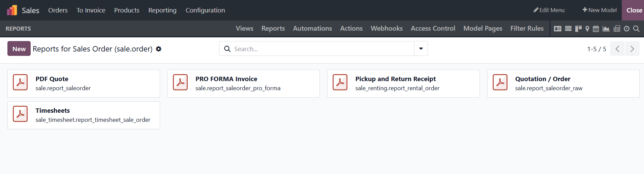Viewport: 644px width, 174px height.
Task: Switch to the Form view icon
Action: [558, 29]
